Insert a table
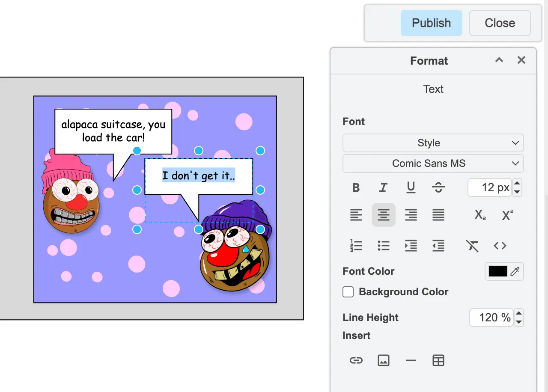Viewport: 548px width, 392px height. click(438, 360)
